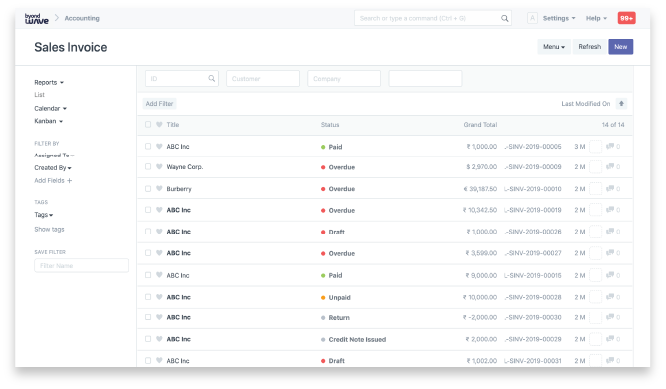
Task: Tick the checkbox for the Unpaid invoice row
Action: (x=148, y=297)
